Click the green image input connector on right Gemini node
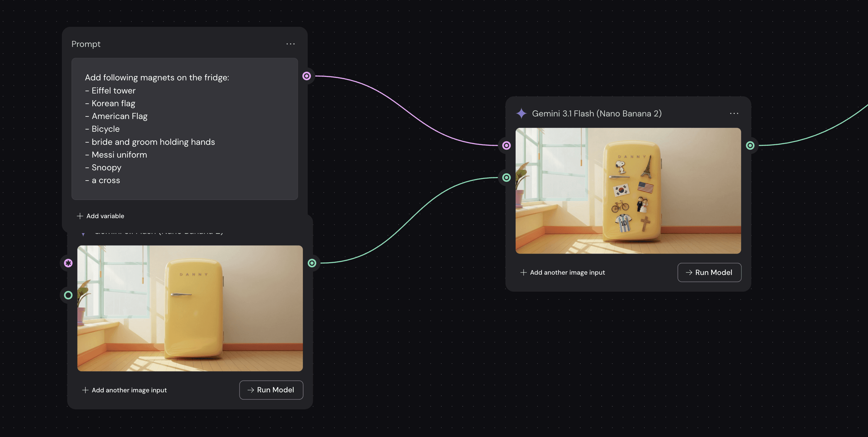 click(506, 178)
